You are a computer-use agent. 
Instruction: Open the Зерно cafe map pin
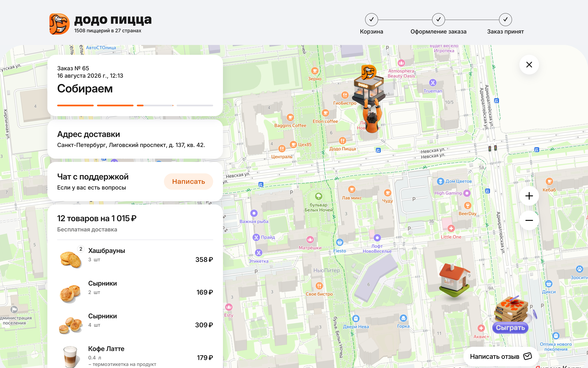[315, 71]
